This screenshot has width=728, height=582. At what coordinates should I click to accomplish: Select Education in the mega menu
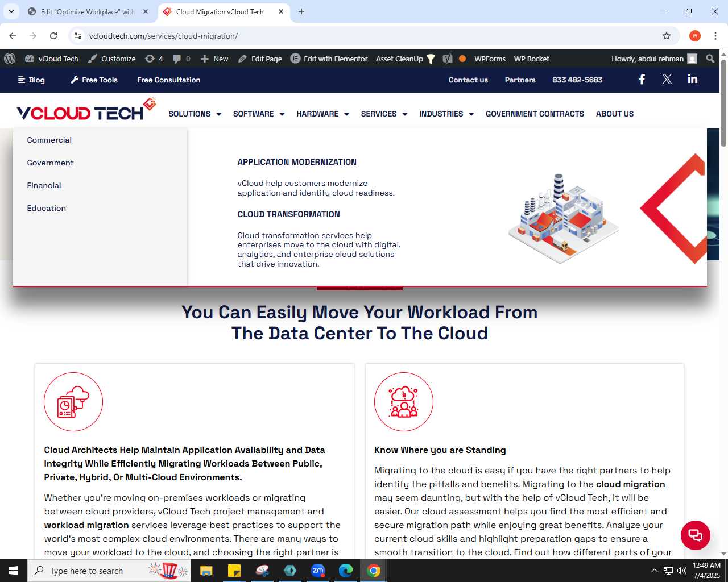pyautogui.click(x=47, y=208)
